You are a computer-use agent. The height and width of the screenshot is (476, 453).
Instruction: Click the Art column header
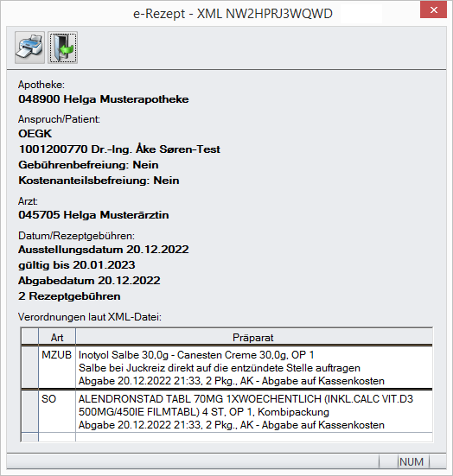click(x=57, y=337)
